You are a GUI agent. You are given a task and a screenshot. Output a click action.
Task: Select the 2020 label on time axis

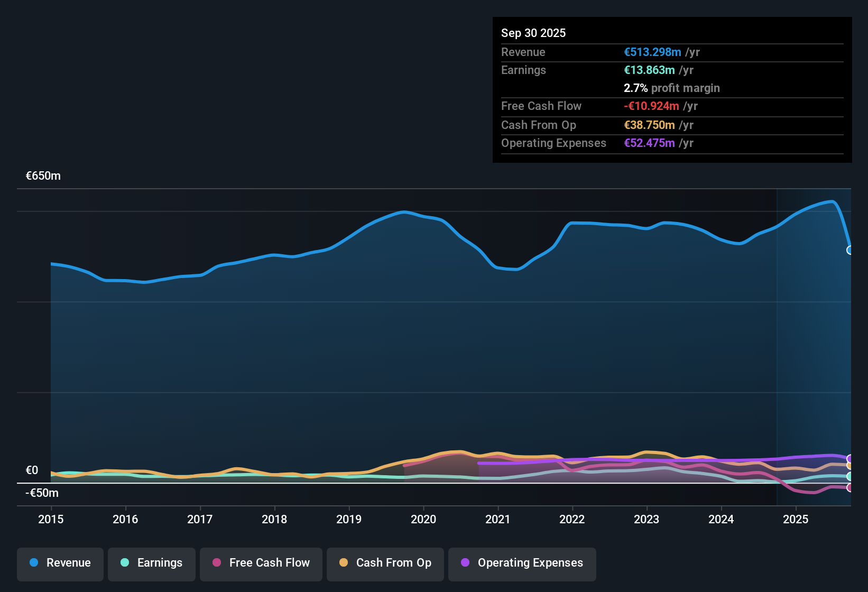[x=423, y=520]
